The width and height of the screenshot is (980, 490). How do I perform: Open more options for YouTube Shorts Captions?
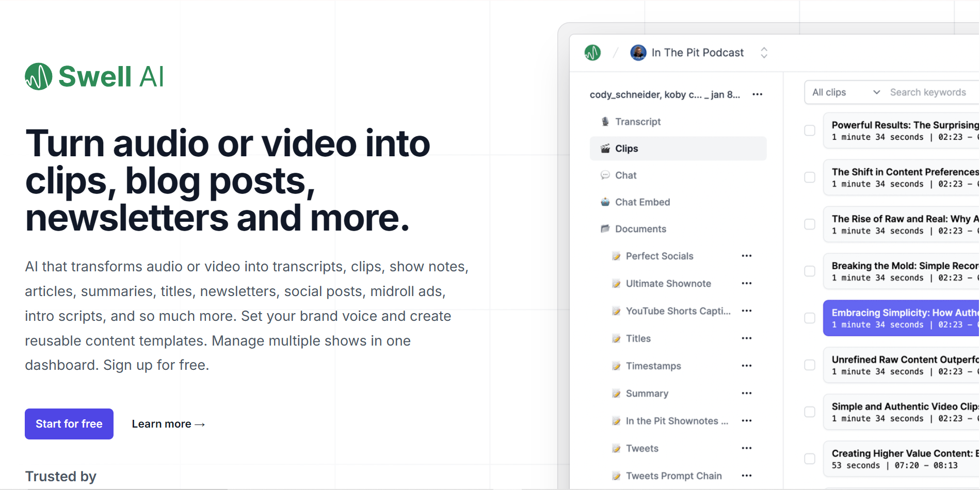(747, 311)
